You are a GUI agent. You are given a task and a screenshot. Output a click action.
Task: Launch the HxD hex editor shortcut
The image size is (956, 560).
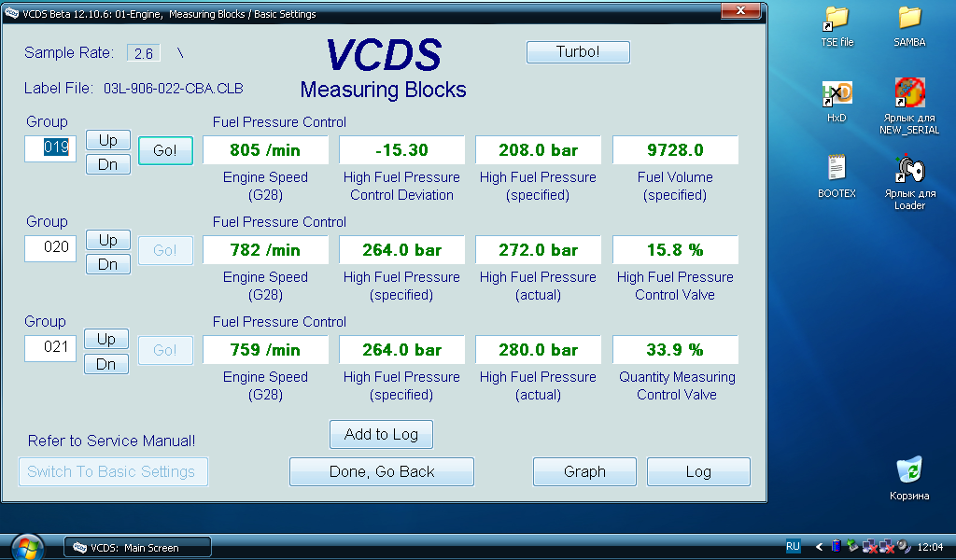[x=836, y=102]
